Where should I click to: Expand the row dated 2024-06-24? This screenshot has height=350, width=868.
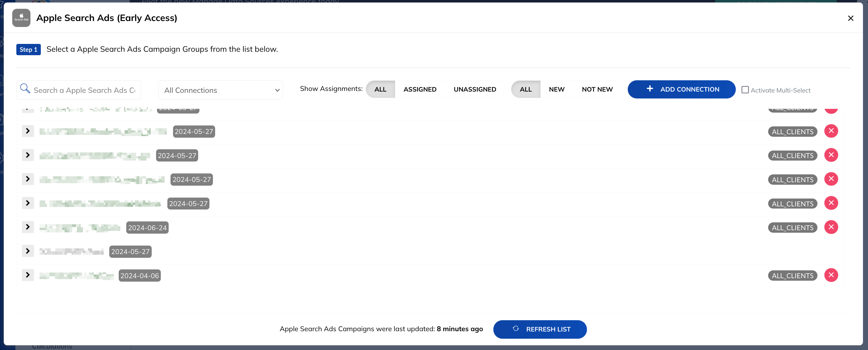28,227
